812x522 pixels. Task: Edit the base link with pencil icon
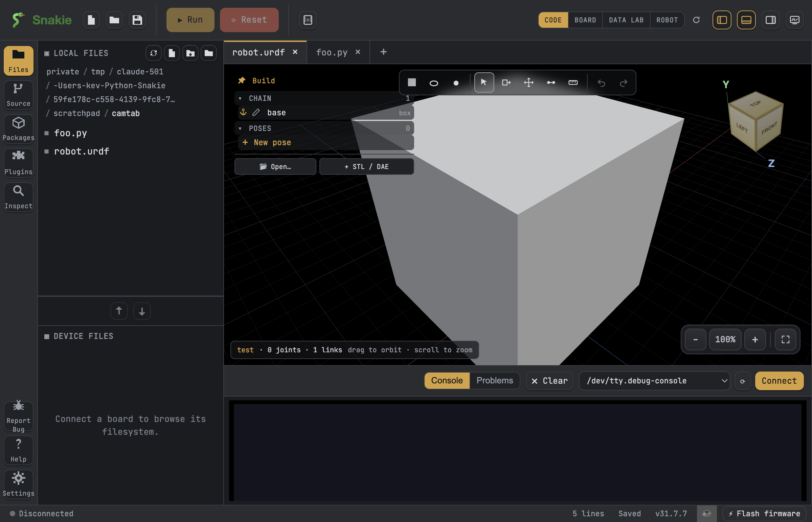click(256, 112)
